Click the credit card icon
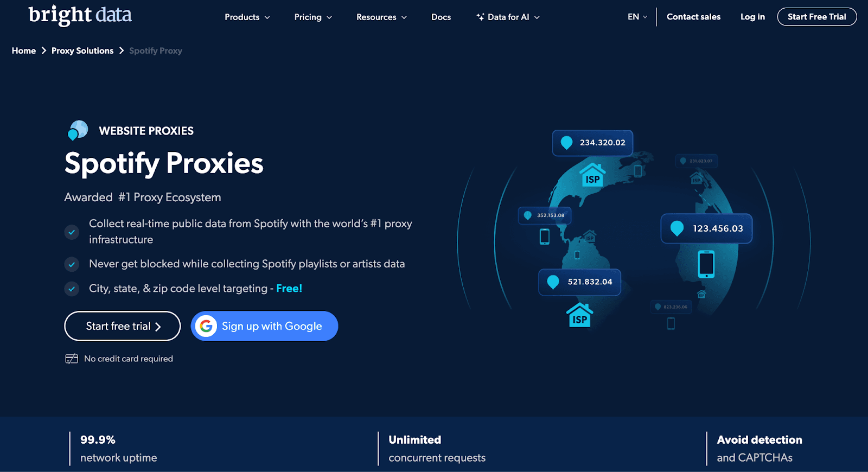 72,359
